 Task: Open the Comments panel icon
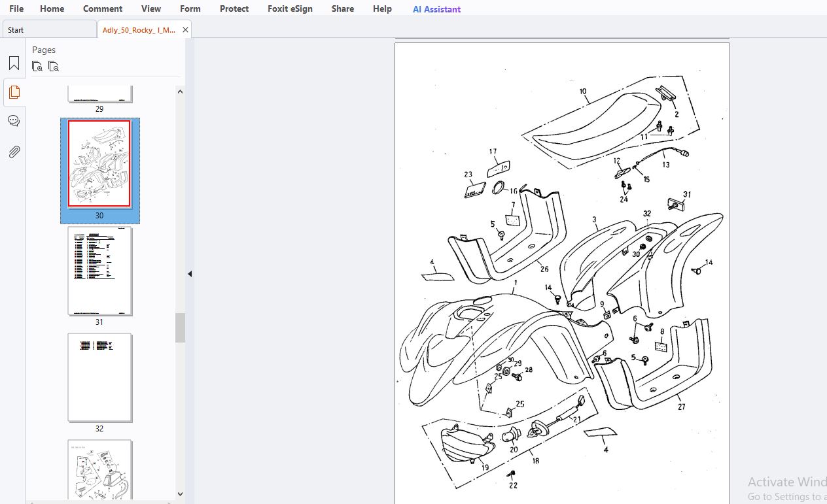point(14,121)
